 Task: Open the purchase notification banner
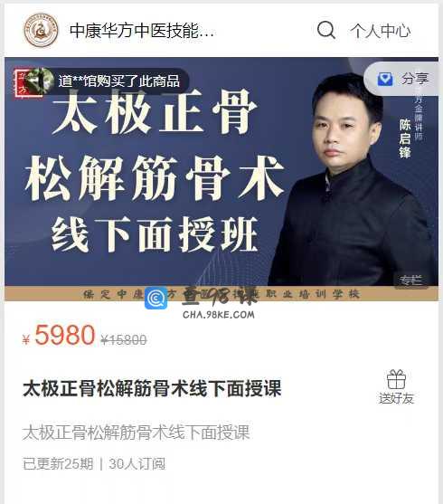coord(101,81)
